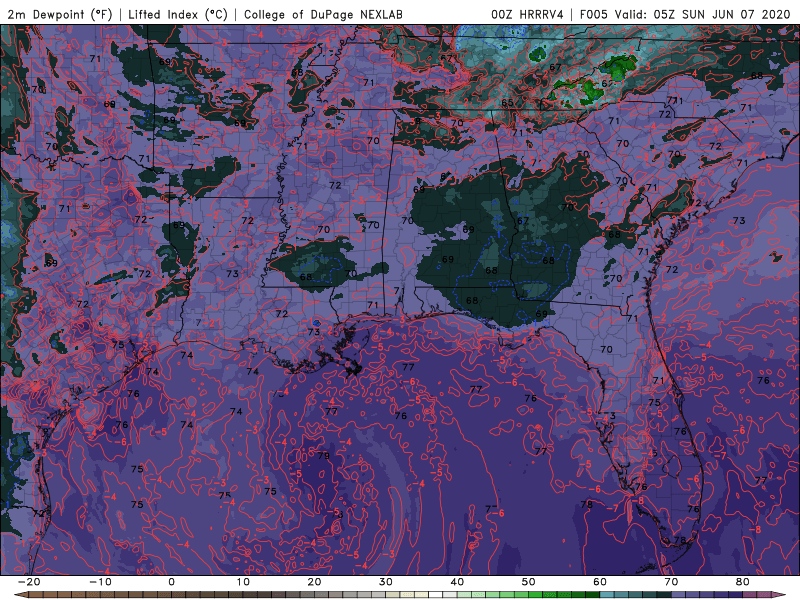Click the 70 label on the color scale

pyautogui.click(x=671, y=582)
